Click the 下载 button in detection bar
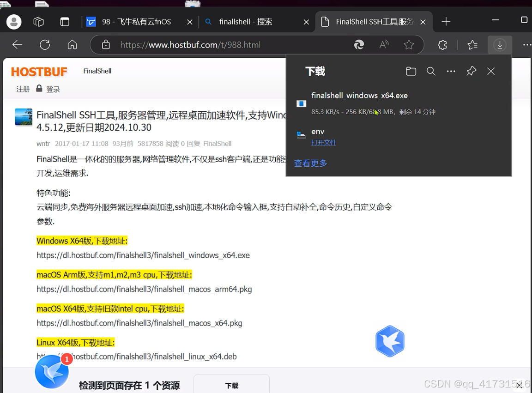The width and height of the screenshot is (532, 393). click(x=232, y=386)
